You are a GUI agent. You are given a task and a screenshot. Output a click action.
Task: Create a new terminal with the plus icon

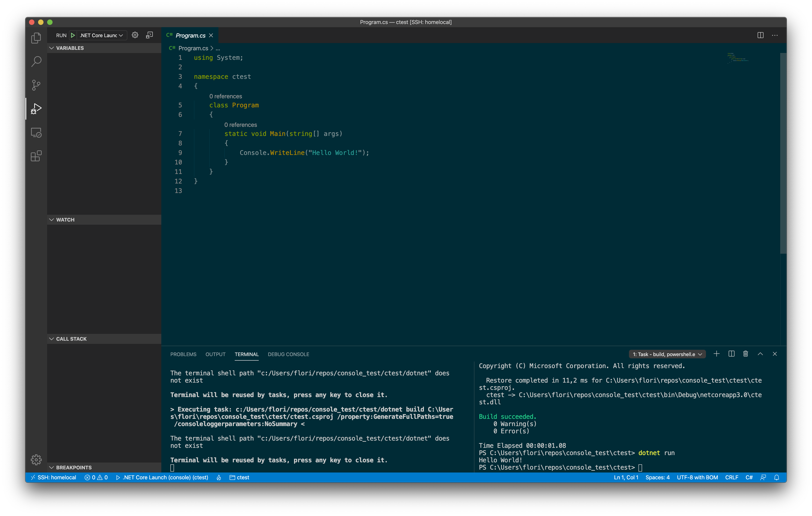click(x=717, y=354)
